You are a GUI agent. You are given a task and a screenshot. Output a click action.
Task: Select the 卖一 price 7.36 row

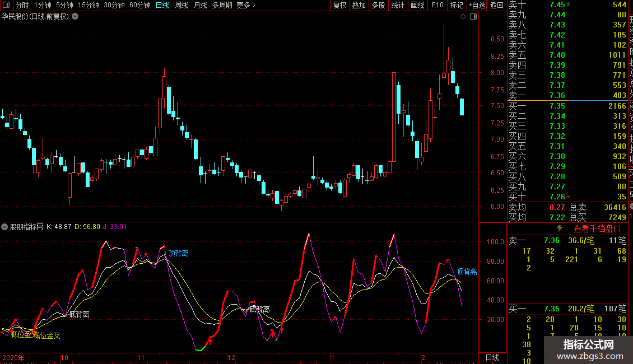pyautogui.click(x=567, y=96)
